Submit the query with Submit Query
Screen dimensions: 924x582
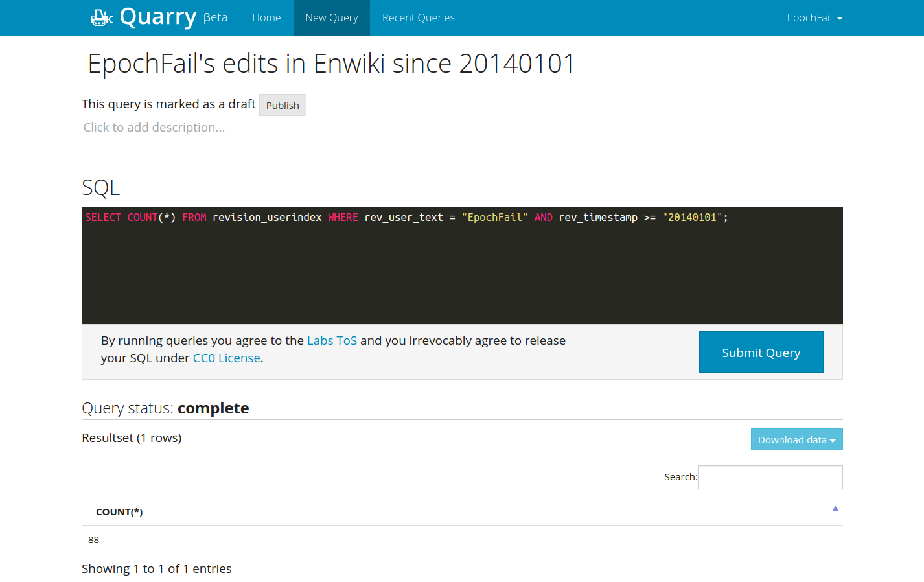coord(761,352)
